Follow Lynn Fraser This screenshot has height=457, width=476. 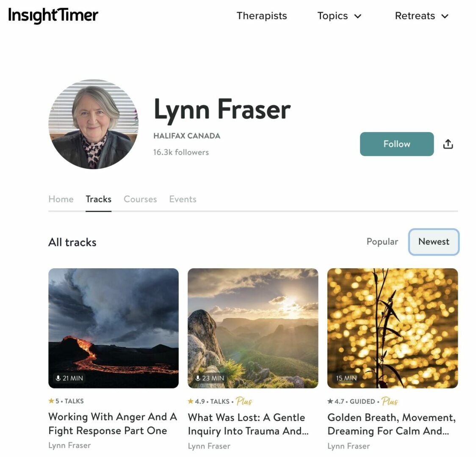397,144
